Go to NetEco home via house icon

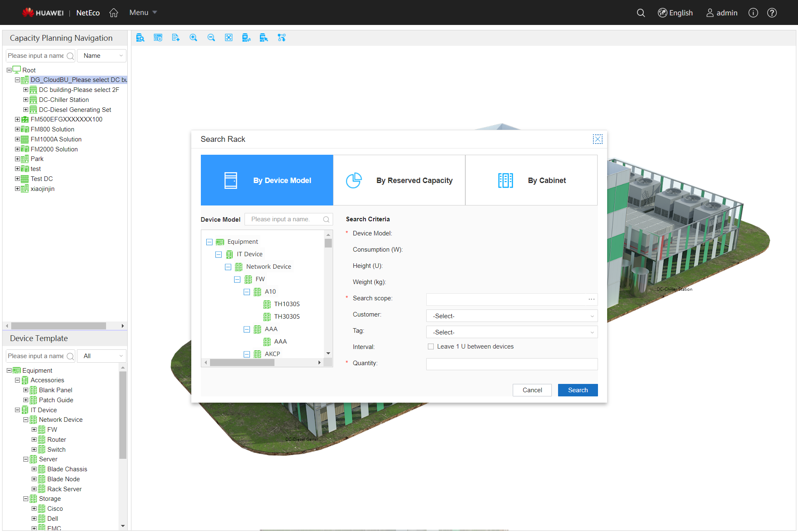[x=114, y=13]
